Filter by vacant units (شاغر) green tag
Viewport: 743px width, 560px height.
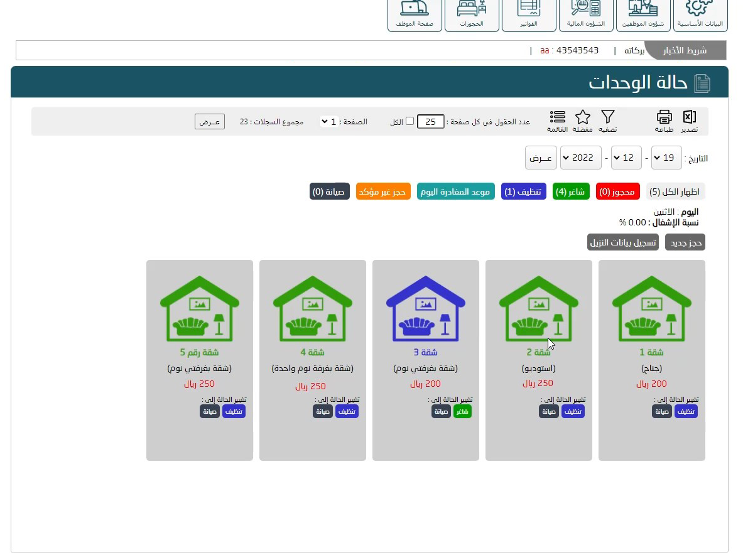pyautogui.click(x=571, y=191)
